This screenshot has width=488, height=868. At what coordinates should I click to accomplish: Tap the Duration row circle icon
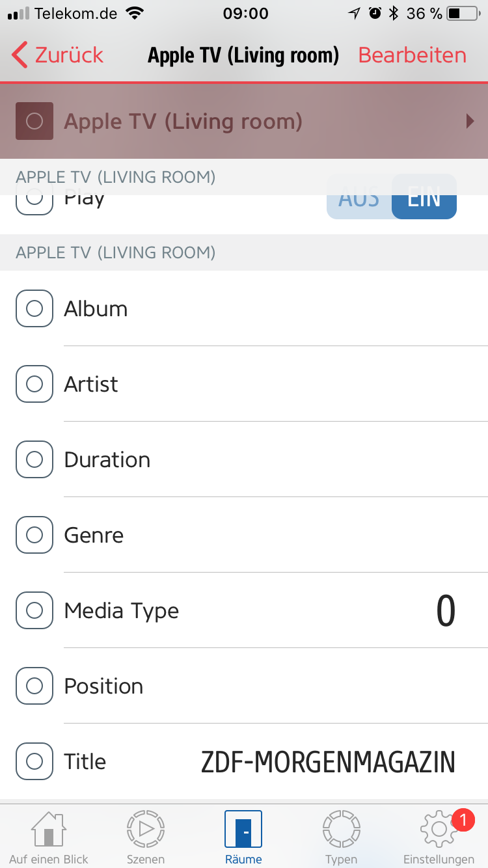34,459
